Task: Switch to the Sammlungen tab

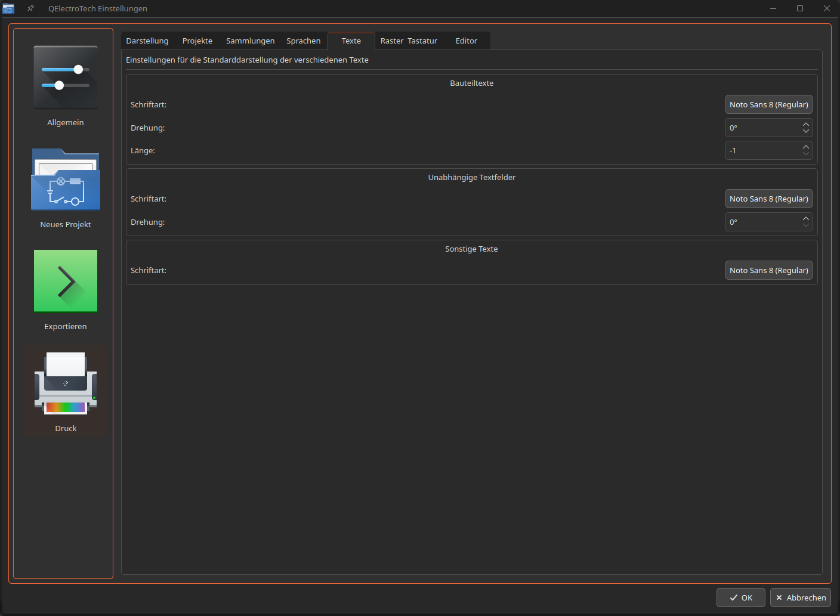Action: [x=250, y=41]
